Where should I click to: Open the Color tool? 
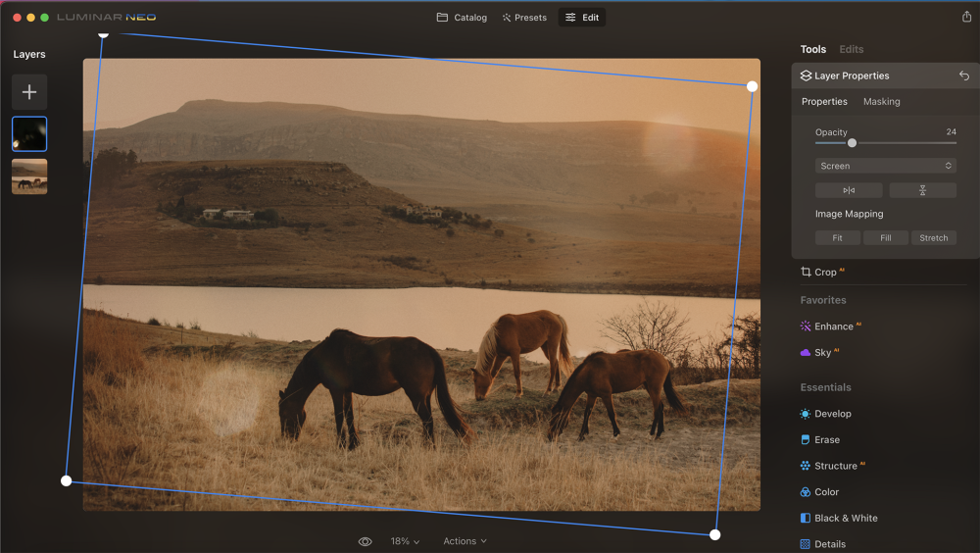click(x=819, y=492)
